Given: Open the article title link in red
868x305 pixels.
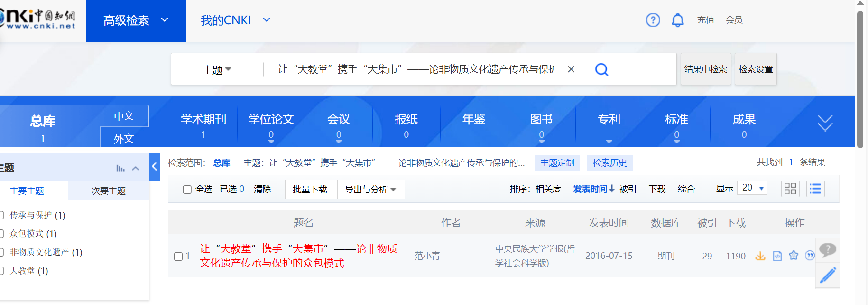Looking at the screenshot, I should pos(298,256).
